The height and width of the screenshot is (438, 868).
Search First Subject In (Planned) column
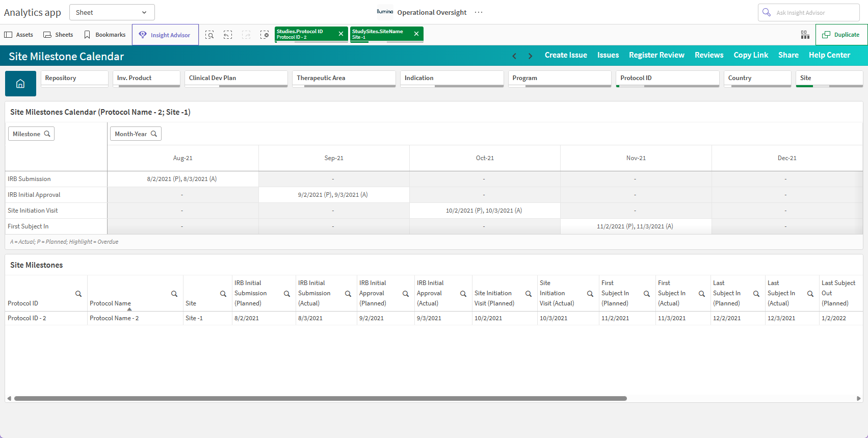point(647,294)
